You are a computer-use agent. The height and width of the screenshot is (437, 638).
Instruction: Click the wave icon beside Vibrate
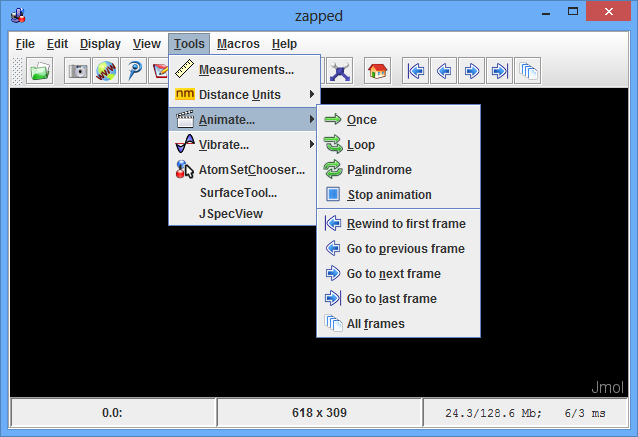[x=185, y=144]
